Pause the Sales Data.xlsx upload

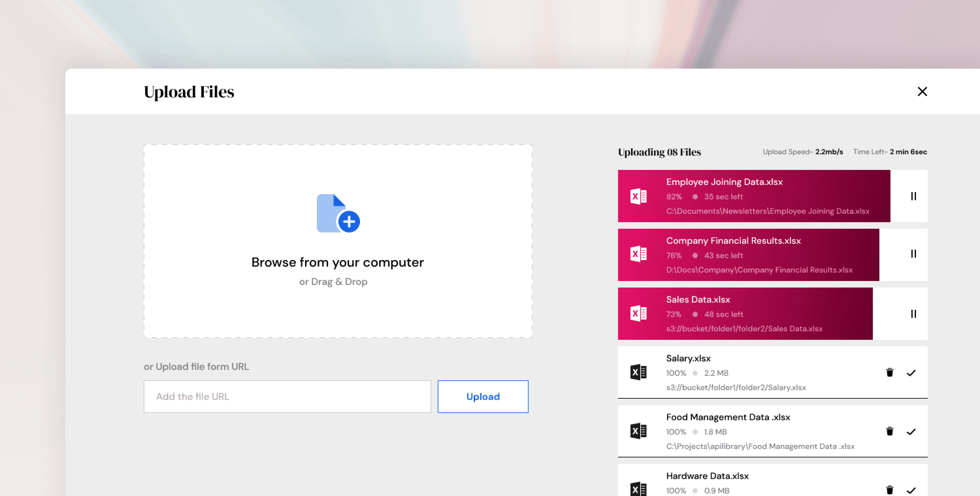pos(913,314)
